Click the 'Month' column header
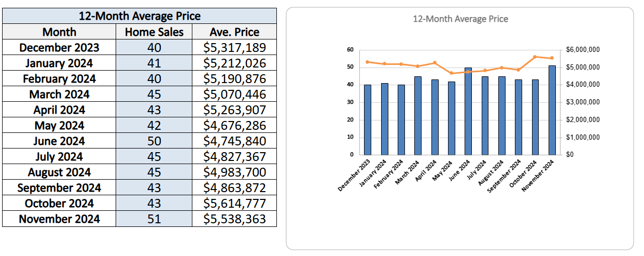644x256 pixels. [x=59, y=32]
